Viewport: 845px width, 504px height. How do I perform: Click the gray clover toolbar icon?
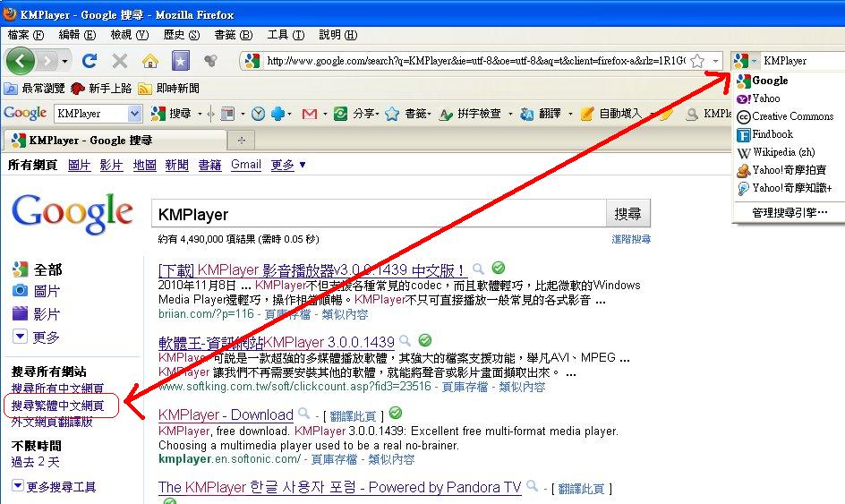(210, 61)
